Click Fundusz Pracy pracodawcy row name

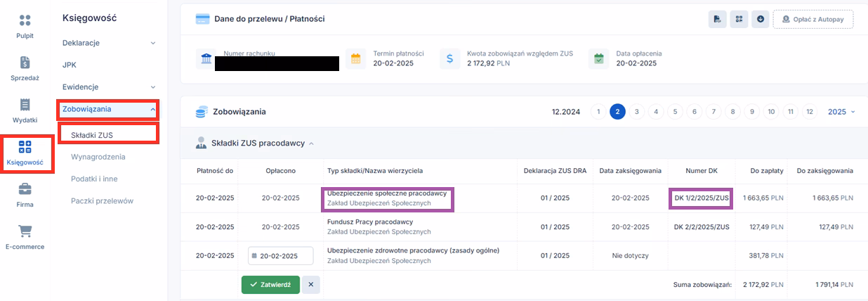point(370,222)
